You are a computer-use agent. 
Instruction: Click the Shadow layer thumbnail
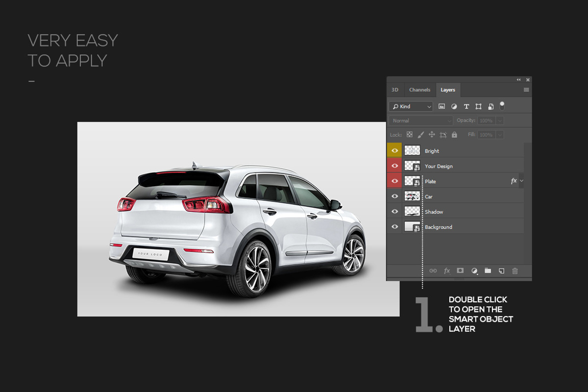[412, 211]
